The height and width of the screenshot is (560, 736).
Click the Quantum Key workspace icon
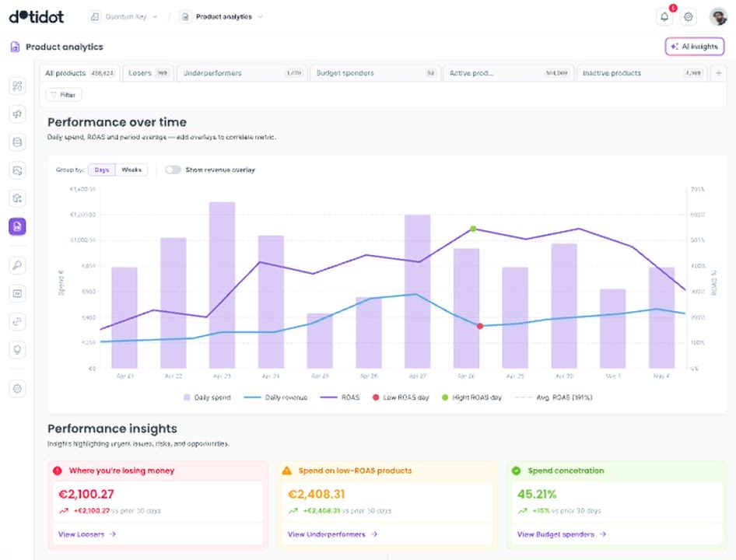click(x=95, y=17)
